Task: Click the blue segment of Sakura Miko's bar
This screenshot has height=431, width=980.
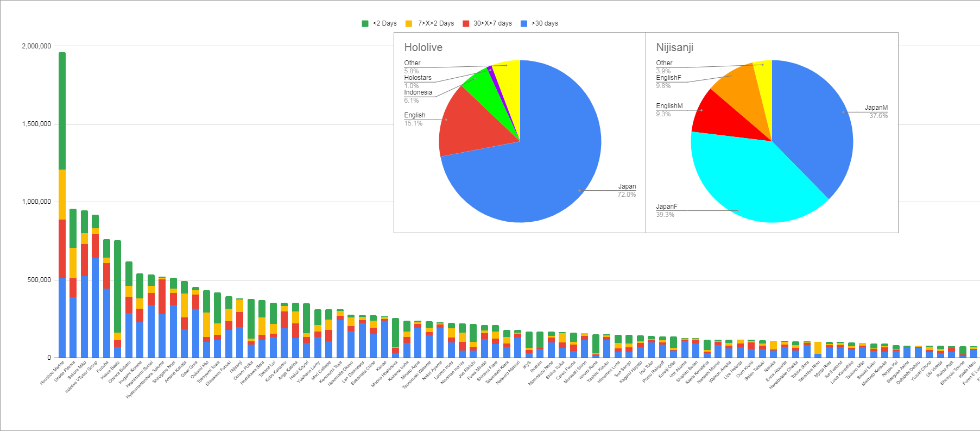Action: [x=84, y=317]
